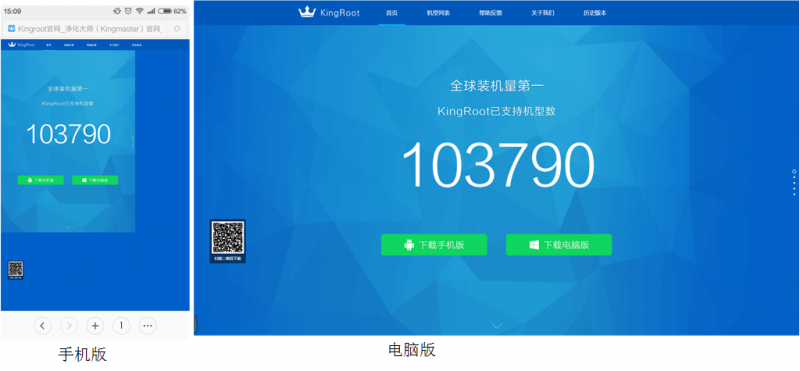Tap the mobile browser address bar
Screen dimensions: 800x371
tap(96, 29)
